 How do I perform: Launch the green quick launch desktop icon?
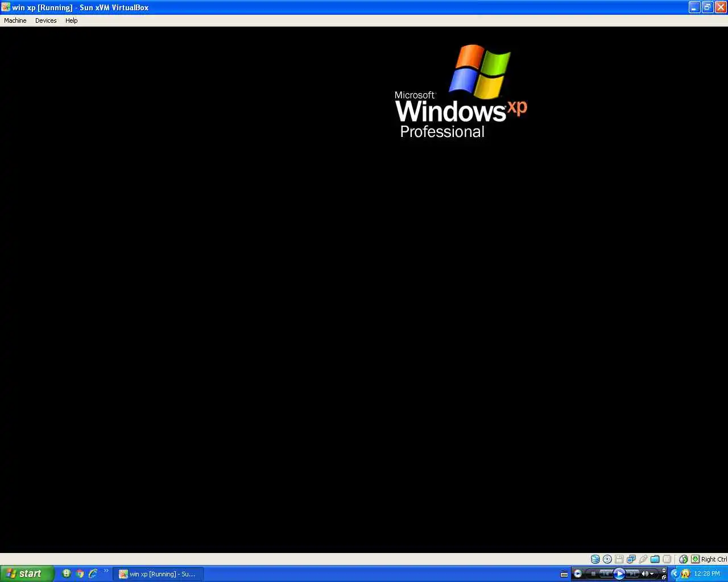coord(67,573)
